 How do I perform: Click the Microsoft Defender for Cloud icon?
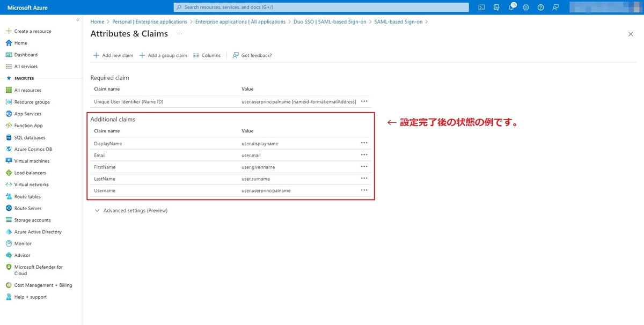point(9,267)
